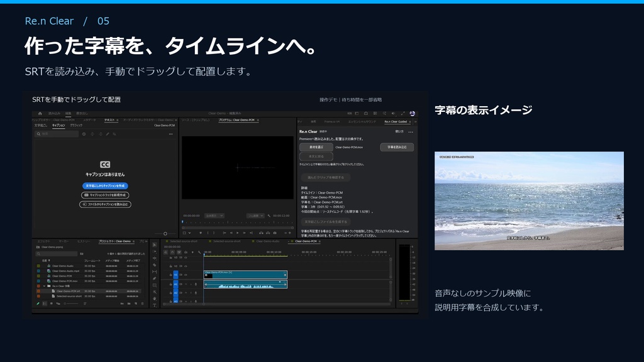Open Program monitor wrench settings
Viewport: 644px width, 362px height.
pos(269,216)
